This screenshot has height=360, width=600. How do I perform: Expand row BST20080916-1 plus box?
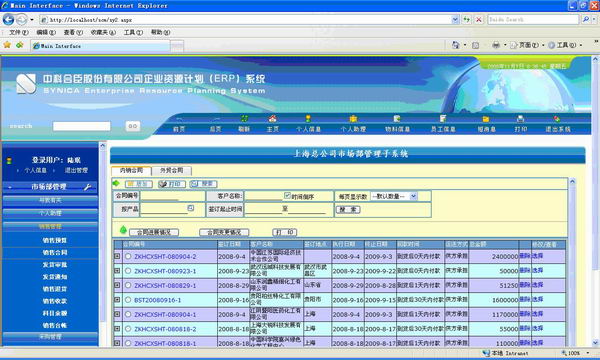[117, 300]
